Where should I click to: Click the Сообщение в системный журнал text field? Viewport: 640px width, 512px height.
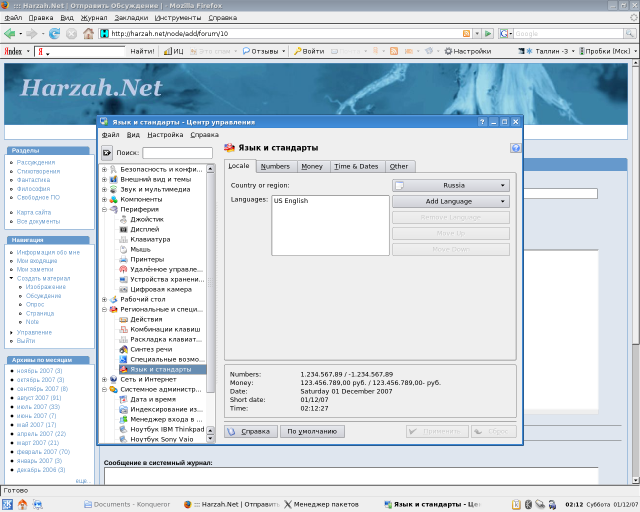(x=351, y=476)
